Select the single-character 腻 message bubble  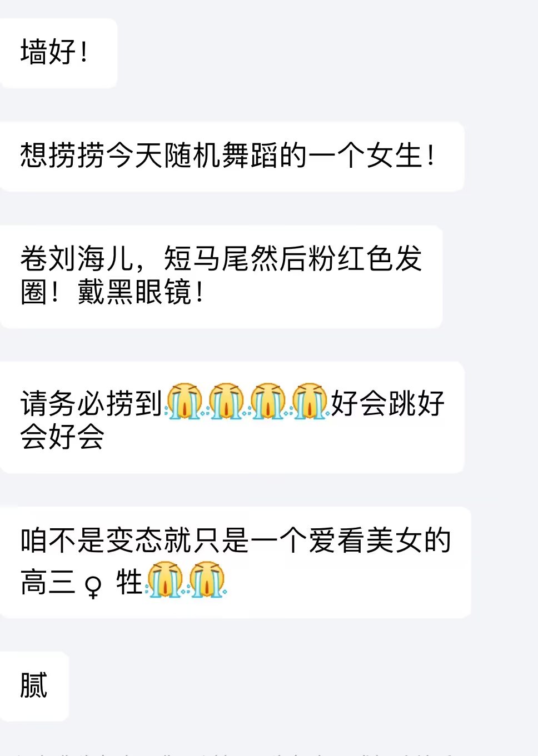[x=34, y=686]
